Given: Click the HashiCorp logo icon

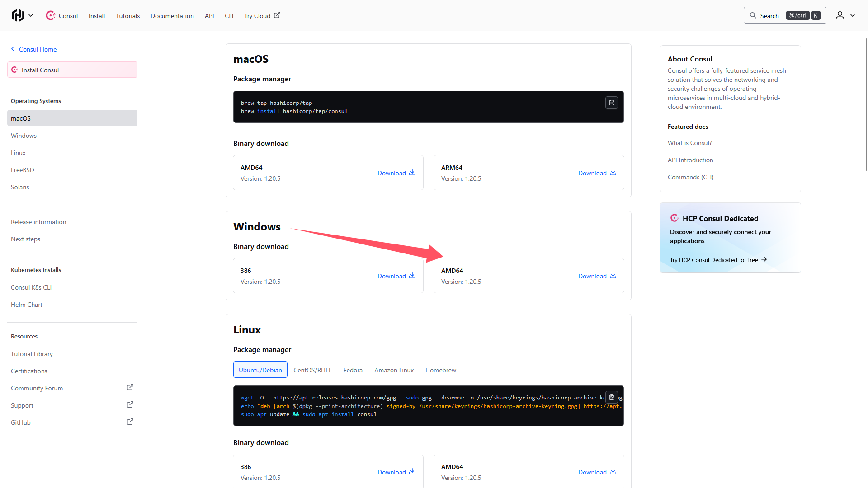Looking at the screenshot, I should tap(18, 15).
